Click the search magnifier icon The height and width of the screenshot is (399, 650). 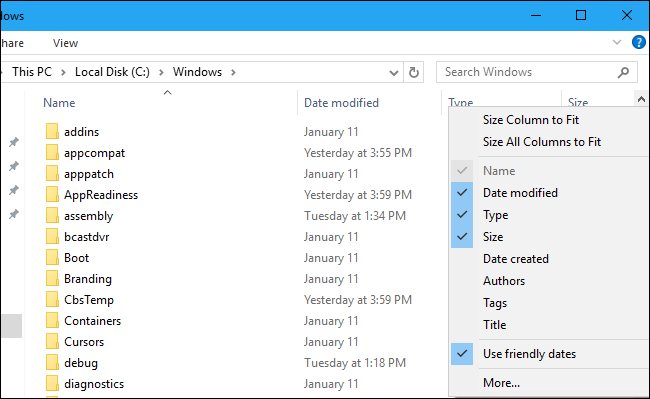click(x=623, y=73)
